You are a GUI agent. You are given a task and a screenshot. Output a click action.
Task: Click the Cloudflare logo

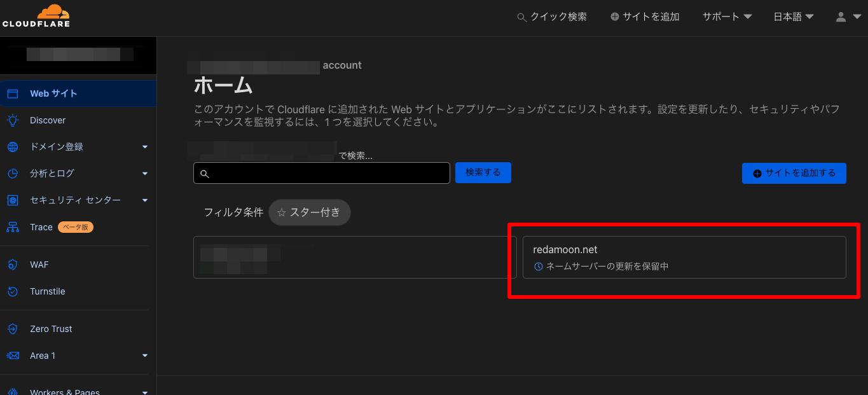[x=36, y=16]
